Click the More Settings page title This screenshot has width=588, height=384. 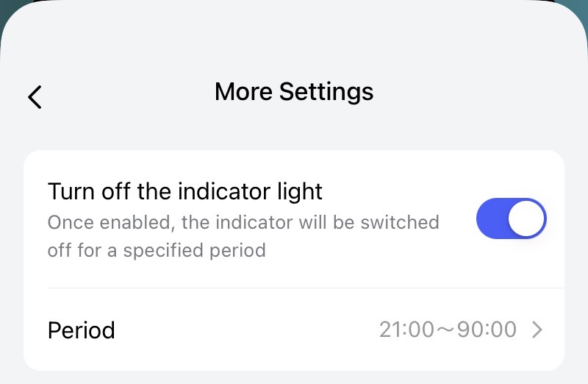pos(294,92)
